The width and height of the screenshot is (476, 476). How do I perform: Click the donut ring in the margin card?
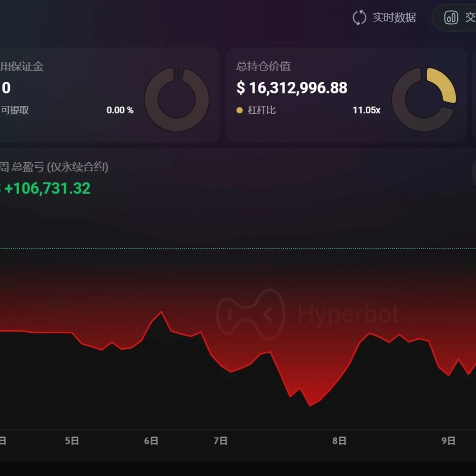pyautogui.click(x=177, y=99)
